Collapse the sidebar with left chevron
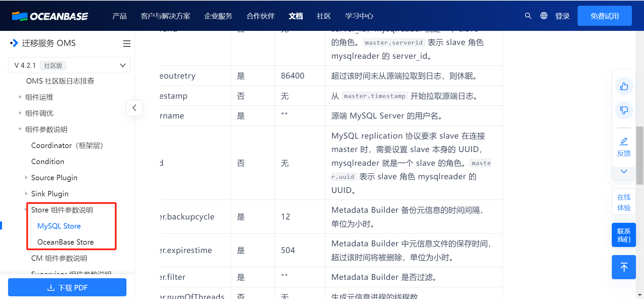Image resolution: width=644 pixels, height=299 pixels. pos(135,108)
